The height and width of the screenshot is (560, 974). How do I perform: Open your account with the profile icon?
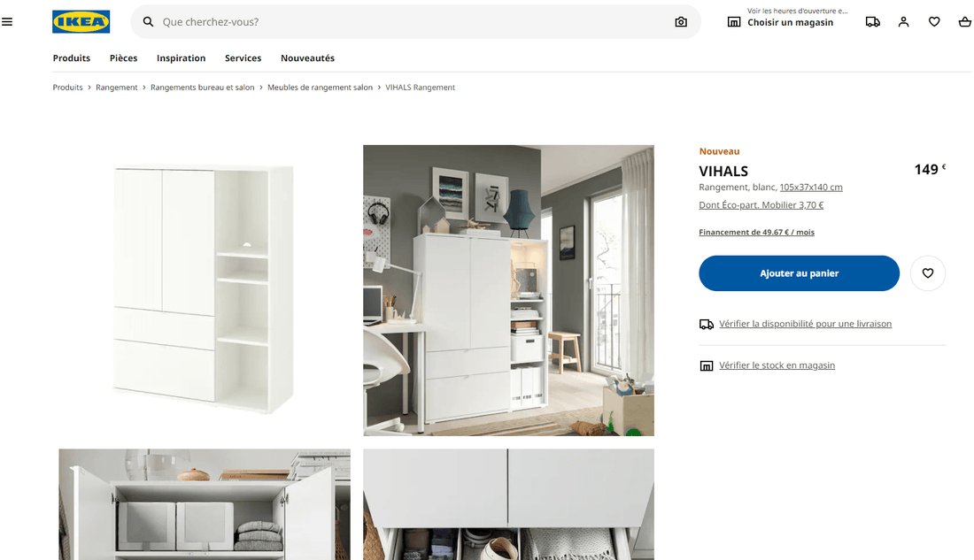903,21
